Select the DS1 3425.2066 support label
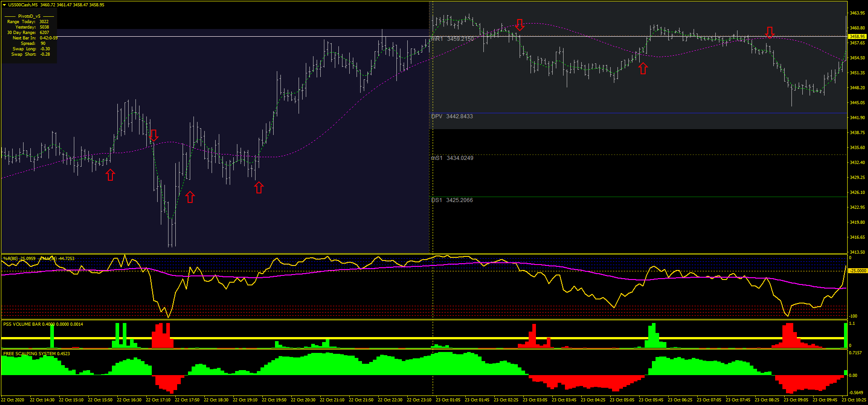Image resolution: width=868 pixels, height=405 pixels. [x=452, y=200]
